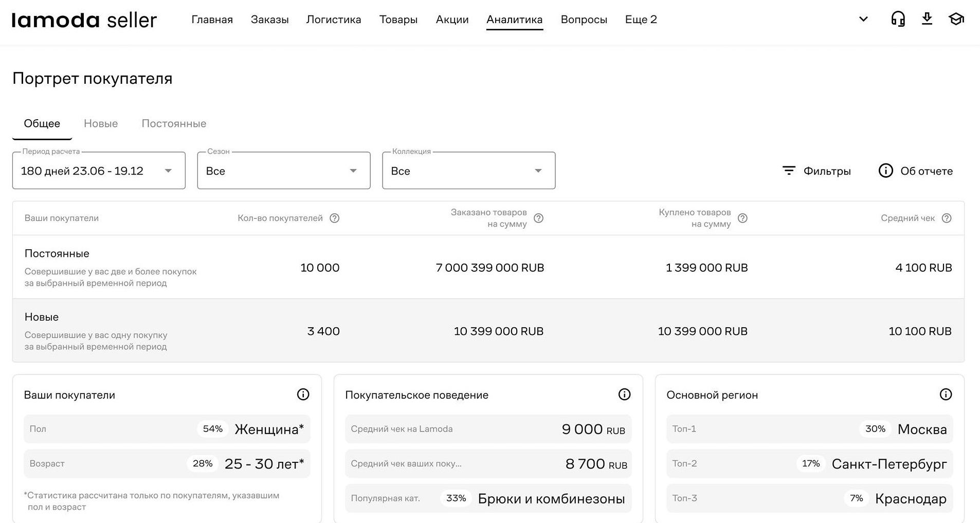980x523 pixels.
Task: Click help icon next to Куплено товаров
Action: (x=742, y=218)
